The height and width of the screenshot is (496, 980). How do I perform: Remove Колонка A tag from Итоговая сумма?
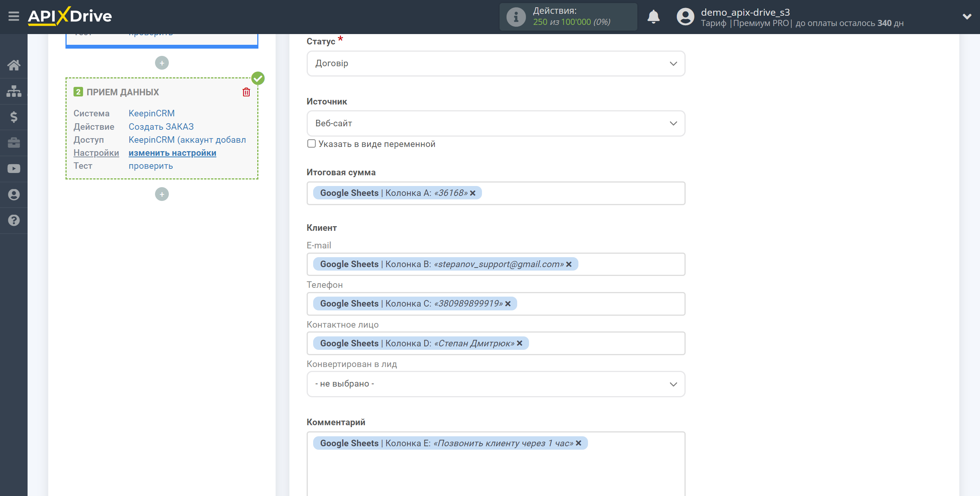pyautogui.click(x=473, y=193)
